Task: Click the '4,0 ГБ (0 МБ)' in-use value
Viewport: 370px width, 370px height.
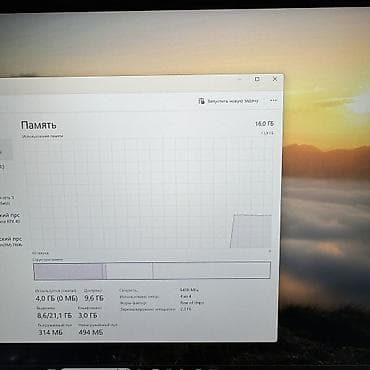Action: pos(56,298)
